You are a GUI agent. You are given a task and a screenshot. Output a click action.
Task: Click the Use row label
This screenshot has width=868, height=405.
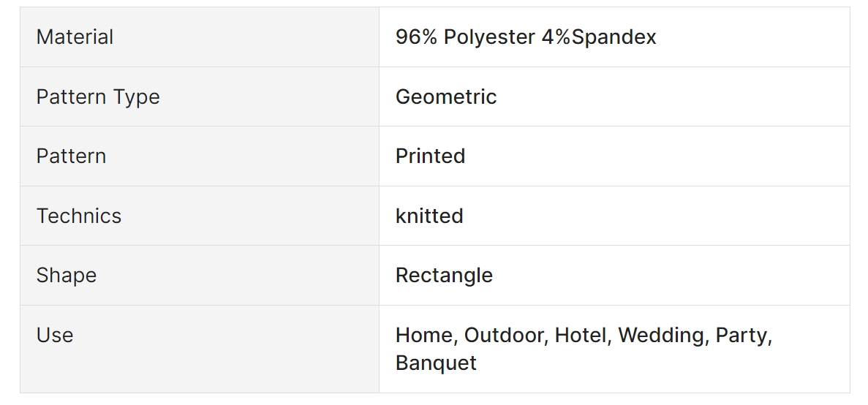tap(55, 335)
